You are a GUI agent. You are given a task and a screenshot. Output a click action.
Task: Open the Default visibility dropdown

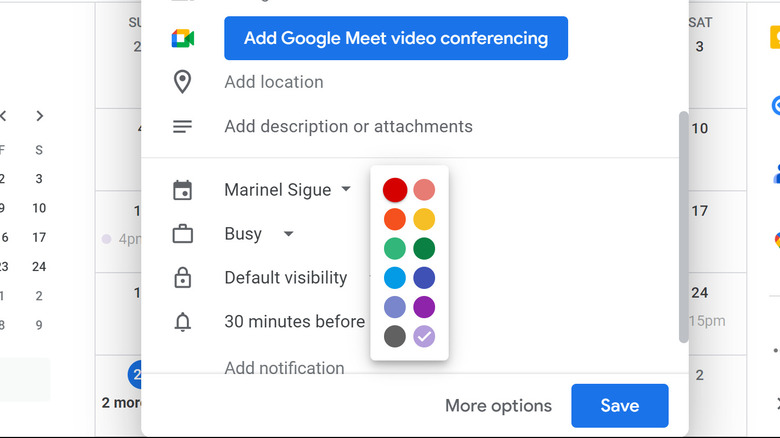click(x=286, y=277)
